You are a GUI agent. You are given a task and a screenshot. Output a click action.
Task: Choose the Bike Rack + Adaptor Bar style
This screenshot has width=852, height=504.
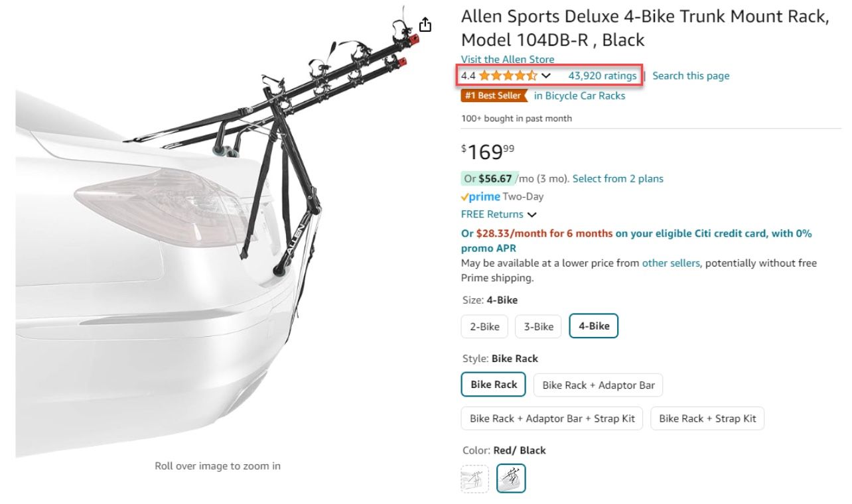point(597,385)
